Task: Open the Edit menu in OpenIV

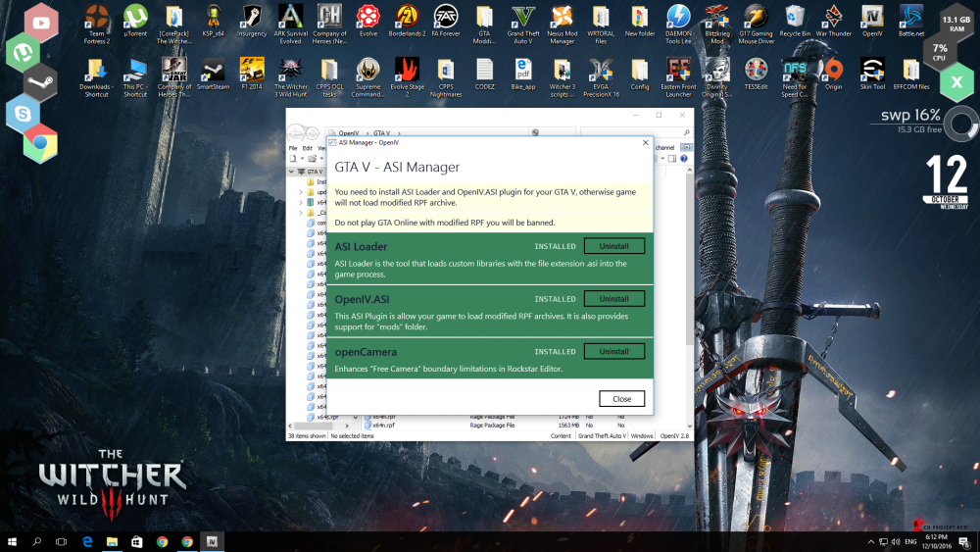Action: (x=307, y=148)
